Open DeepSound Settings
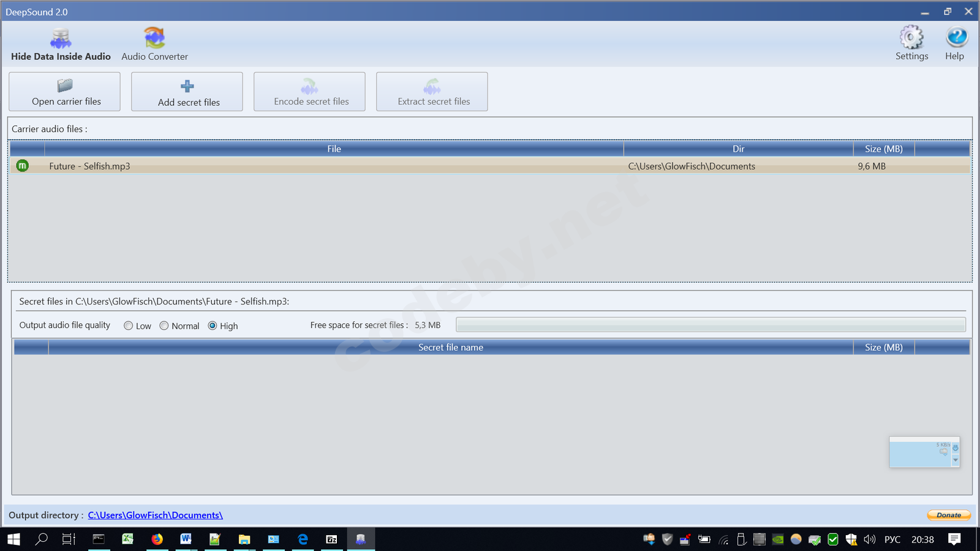The width and height of the screenshot is (980, 551). [x=911, y=43]
